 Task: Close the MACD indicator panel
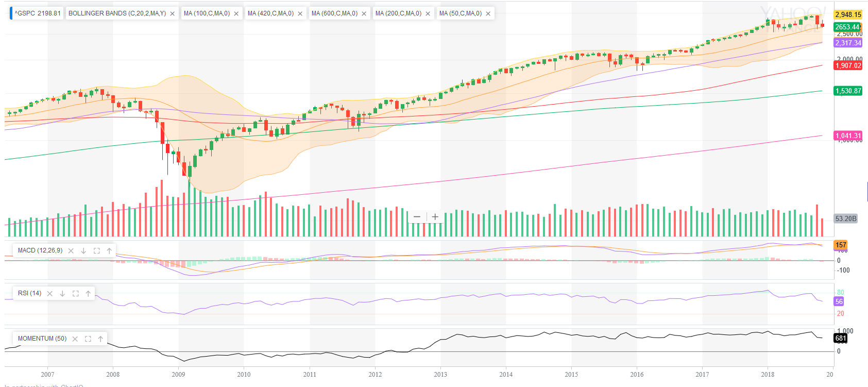pyautogui.click(x=71, y=251)
